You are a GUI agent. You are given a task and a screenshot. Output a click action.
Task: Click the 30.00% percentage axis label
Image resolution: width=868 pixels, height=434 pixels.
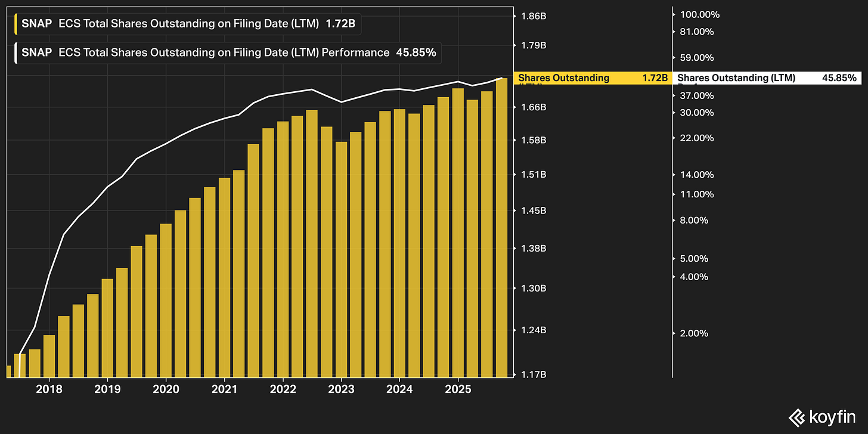pos(697,113)
